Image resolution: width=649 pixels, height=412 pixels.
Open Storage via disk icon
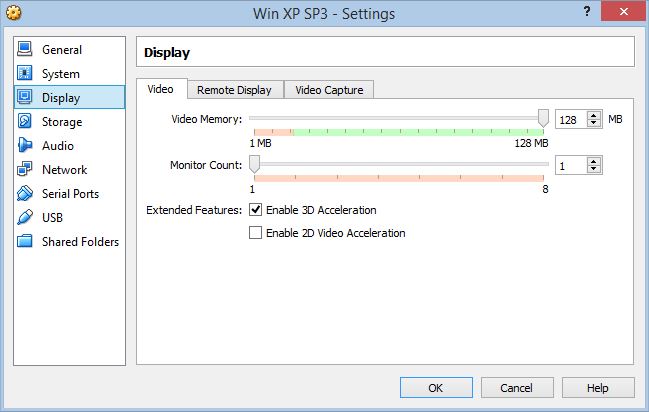click(24, 121)
